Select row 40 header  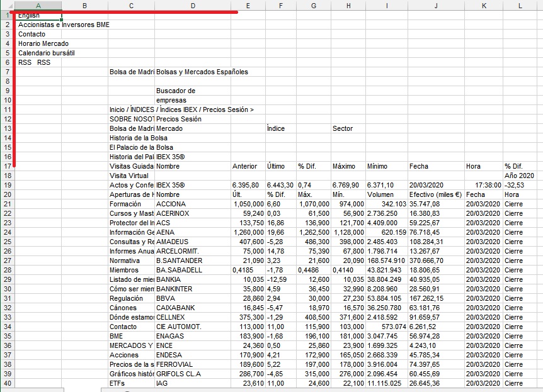(x=8, y=383)
